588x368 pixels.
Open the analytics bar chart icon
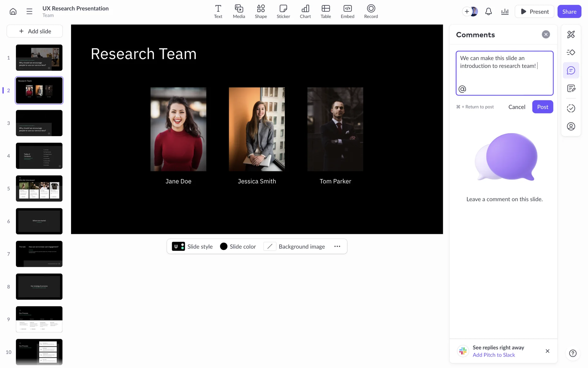pyautogui.click(x=505, y=12)
